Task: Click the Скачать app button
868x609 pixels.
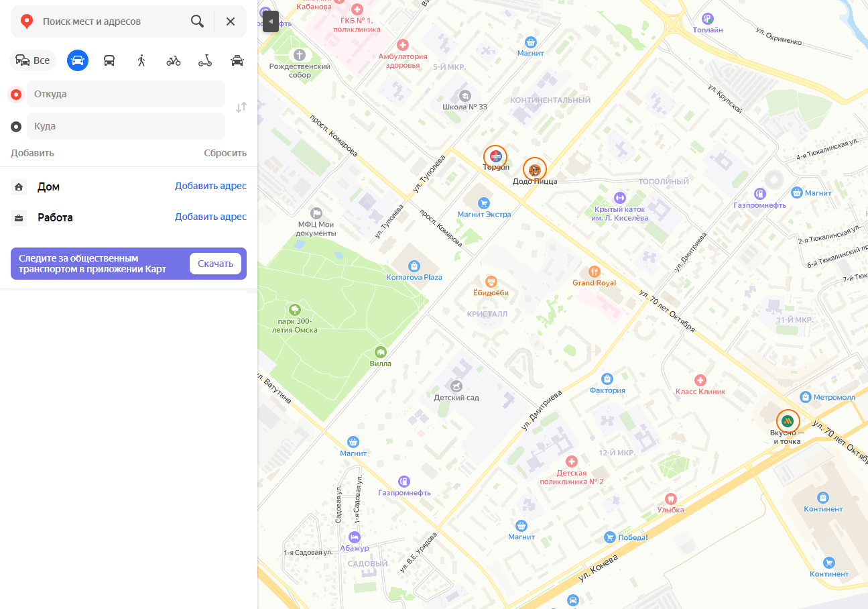Action: point(215,264)
